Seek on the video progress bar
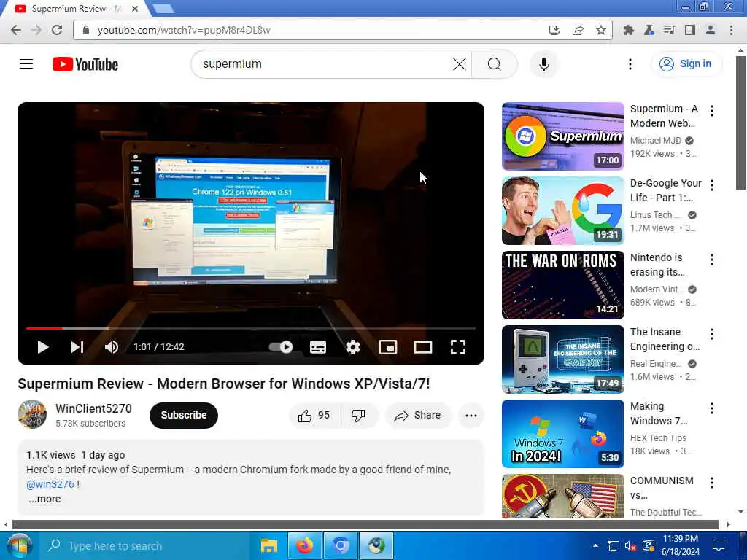 click(x=251, y=328)
